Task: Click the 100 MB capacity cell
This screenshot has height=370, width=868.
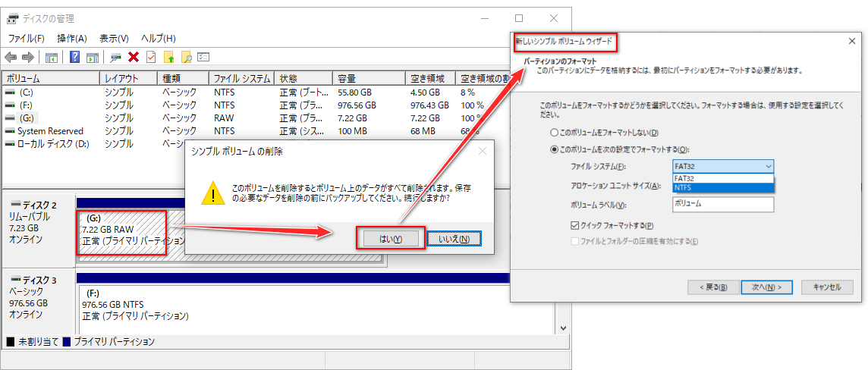Action: click(351, 131)
